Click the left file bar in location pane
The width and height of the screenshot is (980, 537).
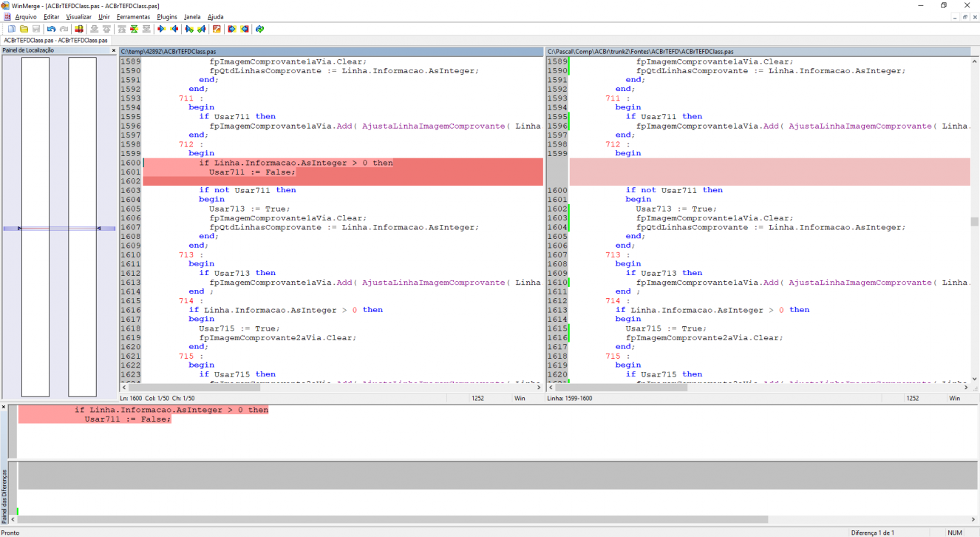[x=35, y=227]
